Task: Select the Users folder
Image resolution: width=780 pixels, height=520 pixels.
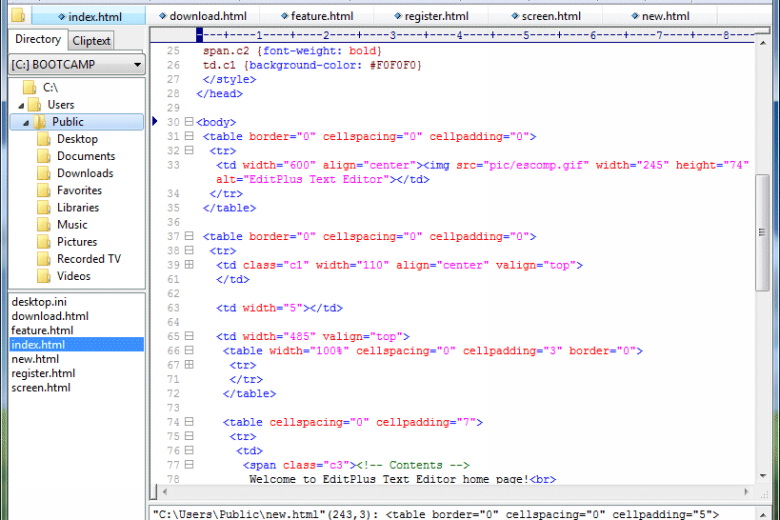Action: 61,105
